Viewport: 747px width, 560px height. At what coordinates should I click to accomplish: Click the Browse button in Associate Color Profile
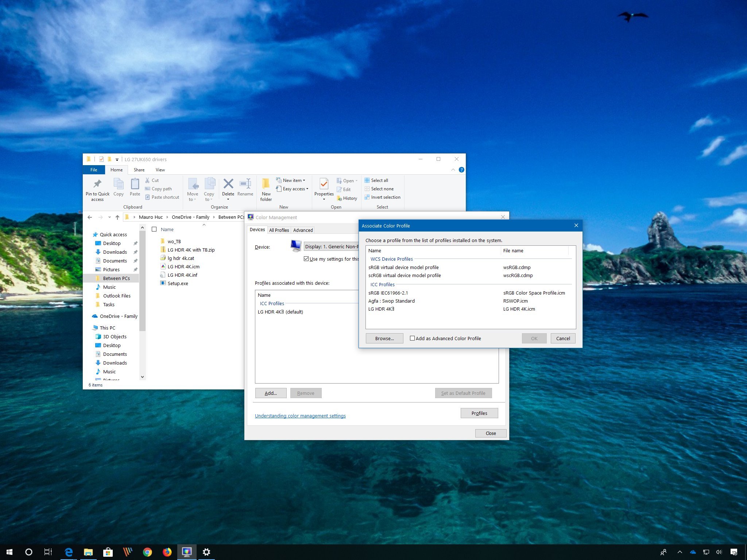pyautogui.click(x=384, y=338)
